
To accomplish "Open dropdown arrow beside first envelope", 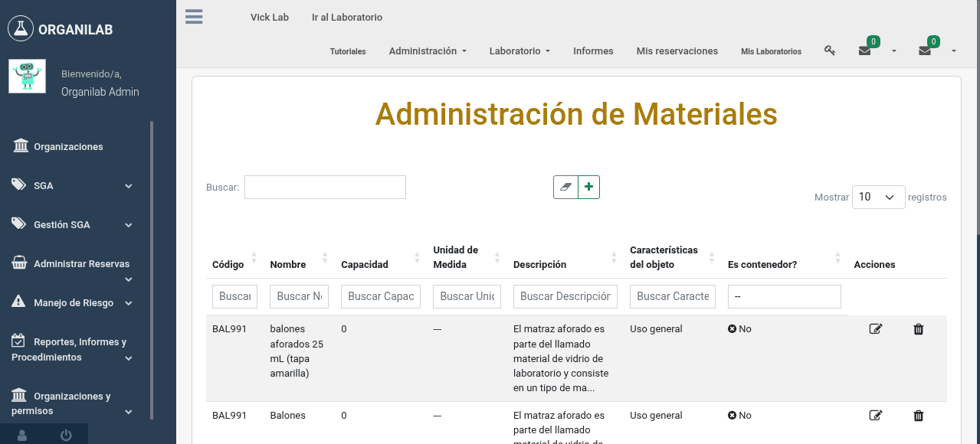I will point(893,51).
